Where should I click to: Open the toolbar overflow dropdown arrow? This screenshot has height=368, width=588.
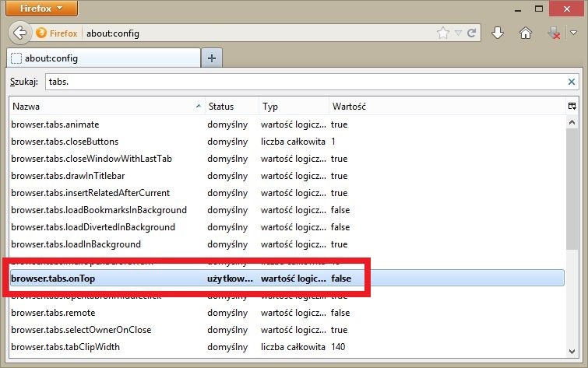tap(573, 33)
